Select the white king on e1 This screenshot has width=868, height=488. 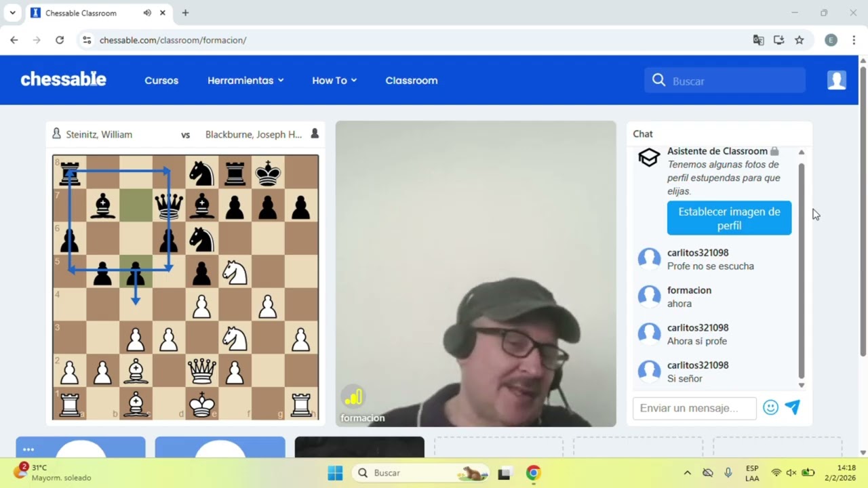point(201,403)
